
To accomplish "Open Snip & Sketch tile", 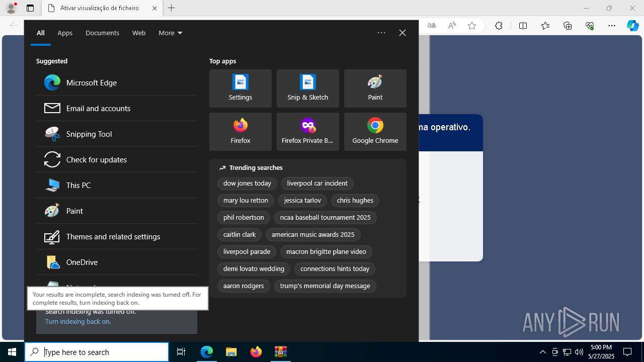I will pyautogui.click(x=308, y=88).
